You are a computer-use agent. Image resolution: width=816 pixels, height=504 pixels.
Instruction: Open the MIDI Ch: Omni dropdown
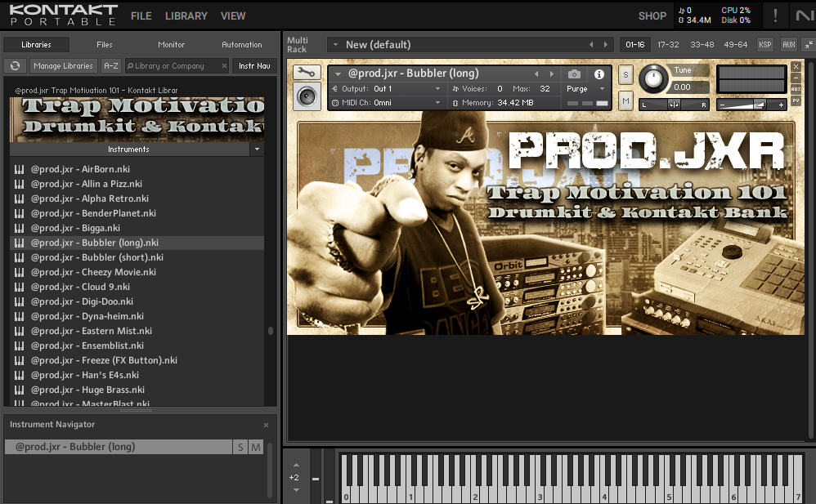coord(386,103)
